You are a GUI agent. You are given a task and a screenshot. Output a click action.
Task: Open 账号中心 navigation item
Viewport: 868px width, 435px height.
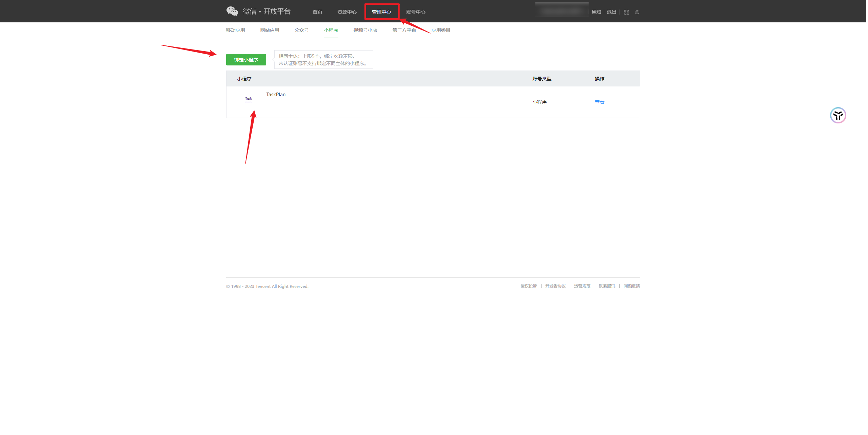tap(416, 12)
